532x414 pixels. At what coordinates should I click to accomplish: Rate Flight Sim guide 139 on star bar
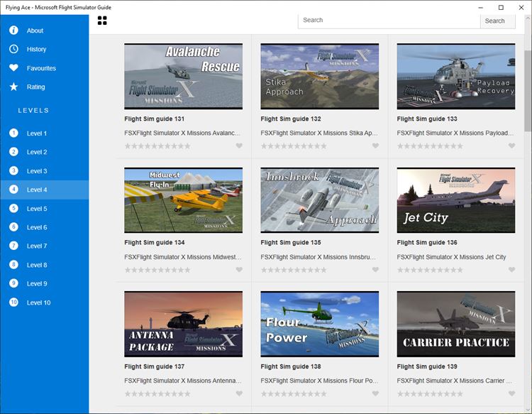[431, 394]
